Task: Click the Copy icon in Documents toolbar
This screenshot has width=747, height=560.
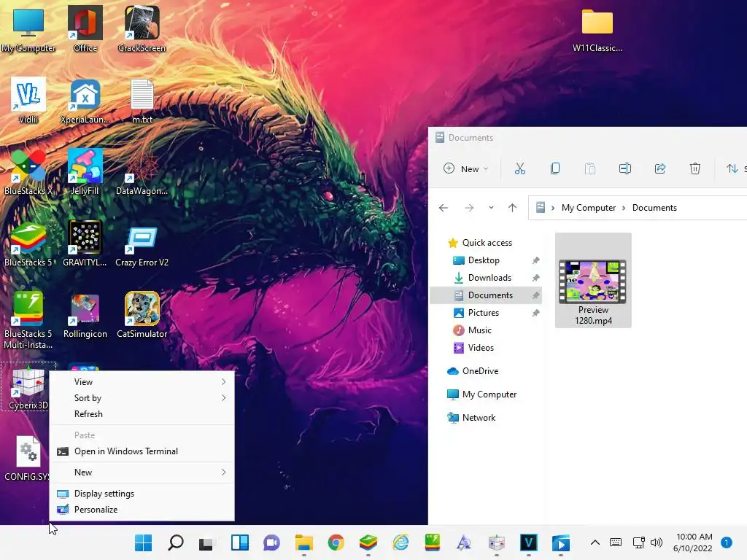Action: [x=555, y=168]
